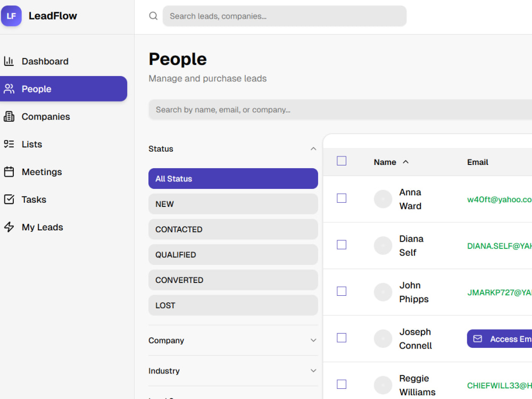Screen dimensions: 532x399
Task: Click Access Email for Joseph Connell
Action: pyautogui.click(x=500, y=338)
